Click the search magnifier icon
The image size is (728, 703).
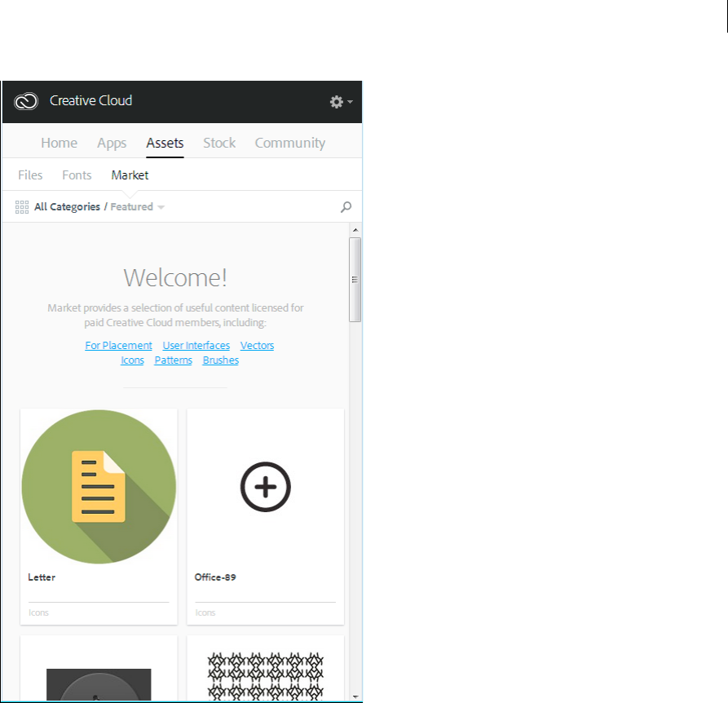346,207
